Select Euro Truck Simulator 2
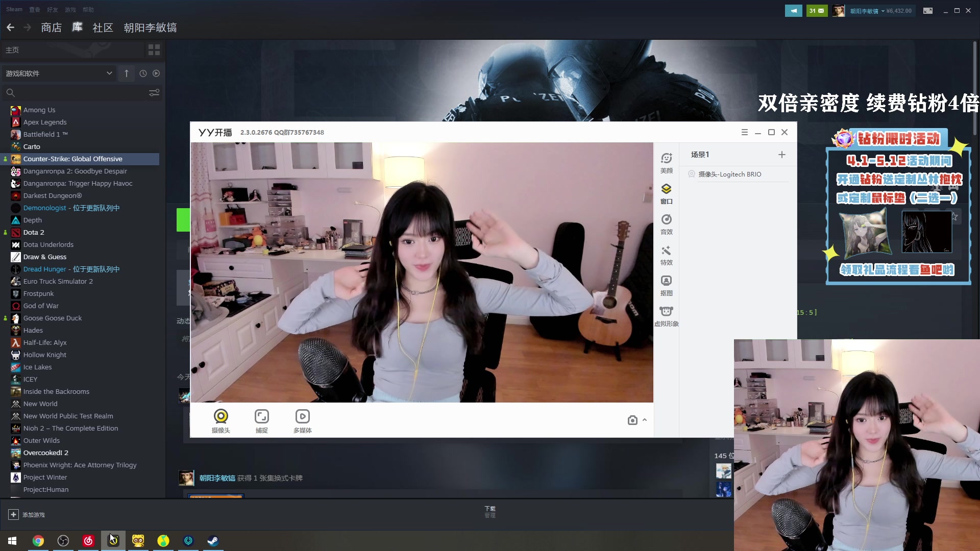Viewport: 980px width, 551px height. pyautogui.click(x=58, y=281)
